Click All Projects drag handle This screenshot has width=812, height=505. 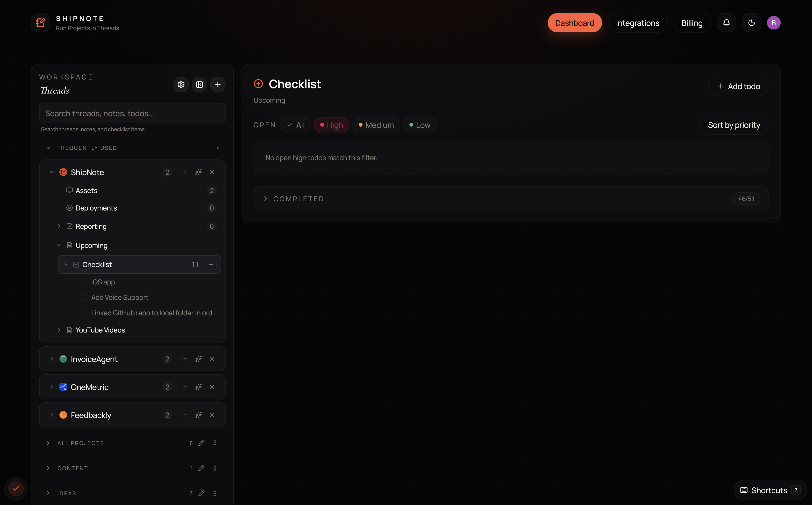tap(215, 443)
